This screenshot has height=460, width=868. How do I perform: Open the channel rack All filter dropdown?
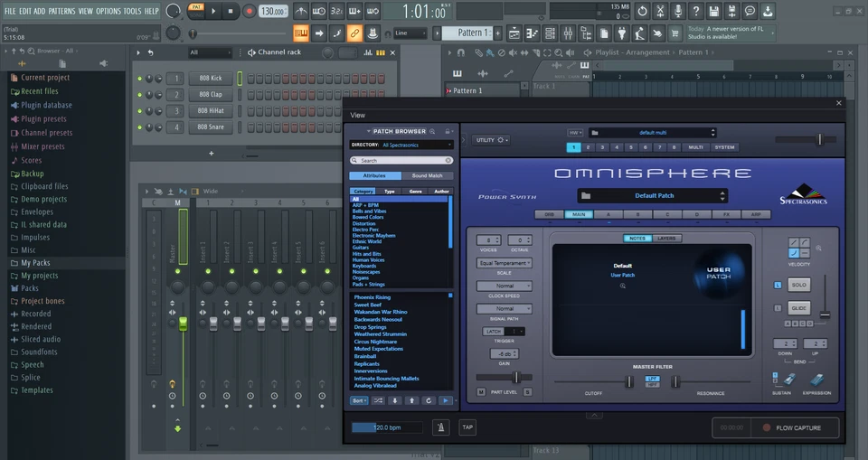click(209, 52)
